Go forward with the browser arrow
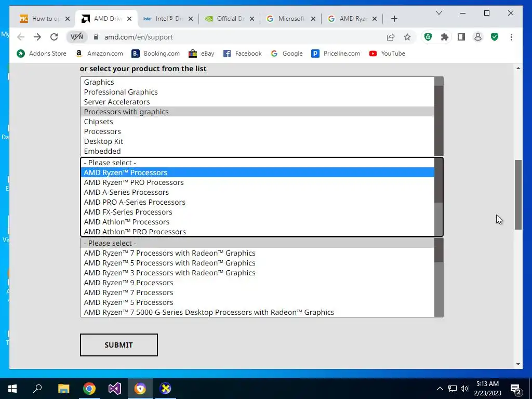532x399 pixels. click(x=37, y=37)
